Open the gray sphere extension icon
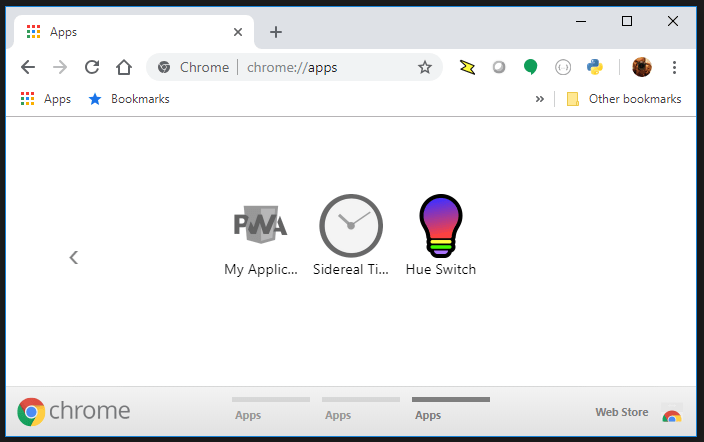 499,67
